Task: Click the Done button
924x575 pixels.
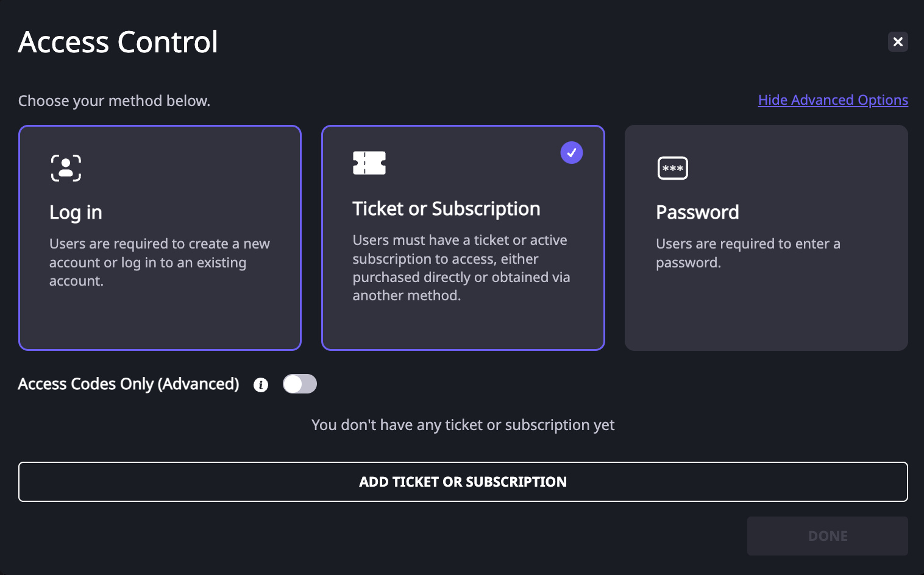Action: click(828, 536)
